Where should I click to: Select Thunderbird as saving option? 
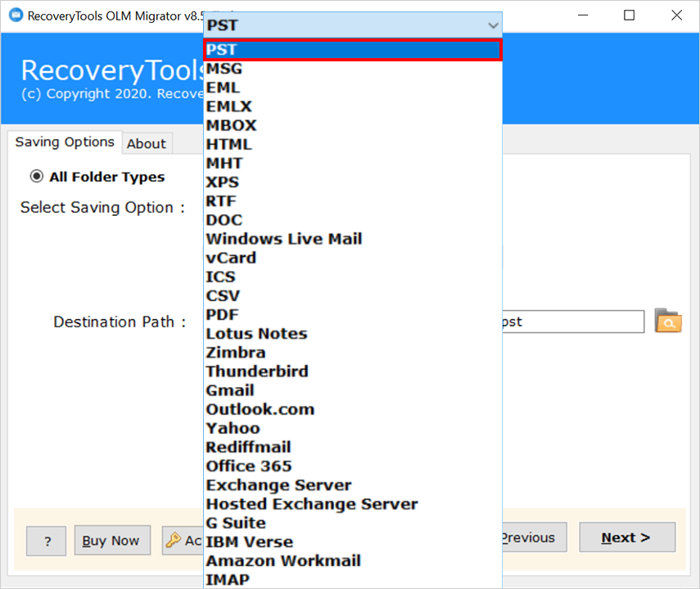tap(353, 371)
